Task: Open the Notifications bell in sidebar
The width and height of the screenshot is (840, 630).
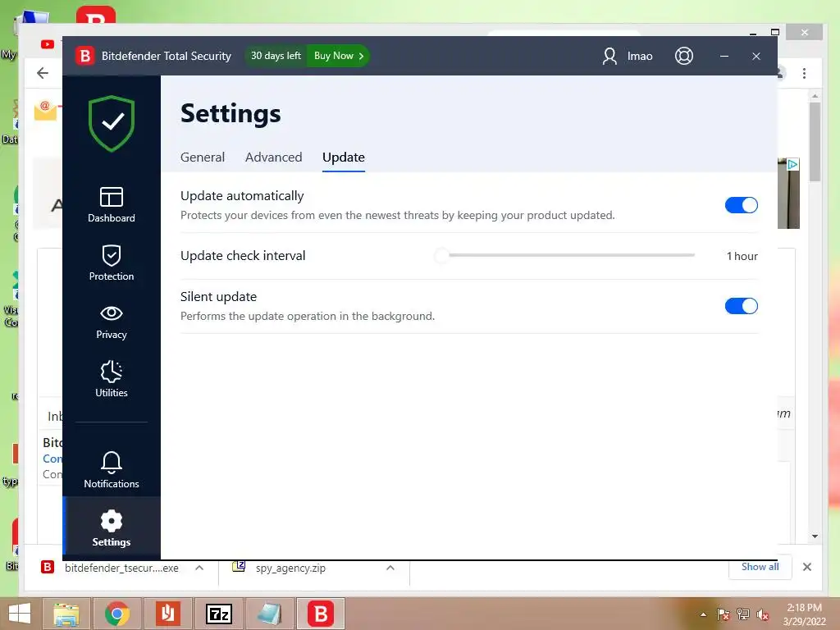Action: point(112,470)
